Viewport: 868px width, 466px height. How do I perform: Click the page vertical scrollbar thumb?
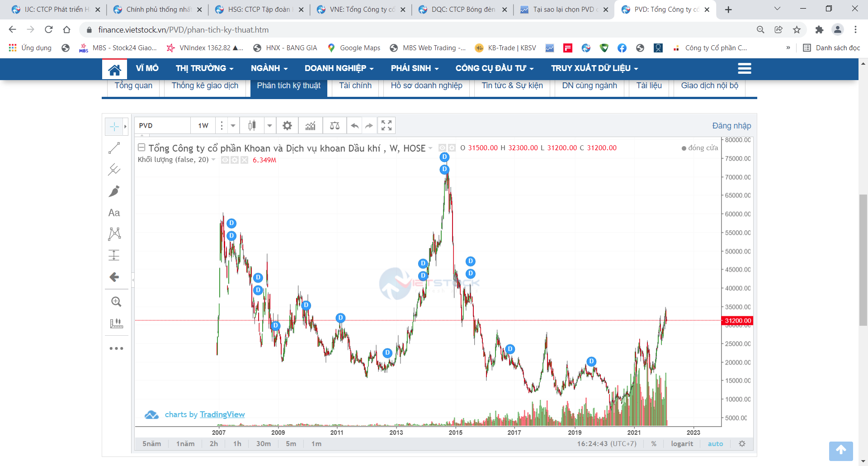point(863,260)
